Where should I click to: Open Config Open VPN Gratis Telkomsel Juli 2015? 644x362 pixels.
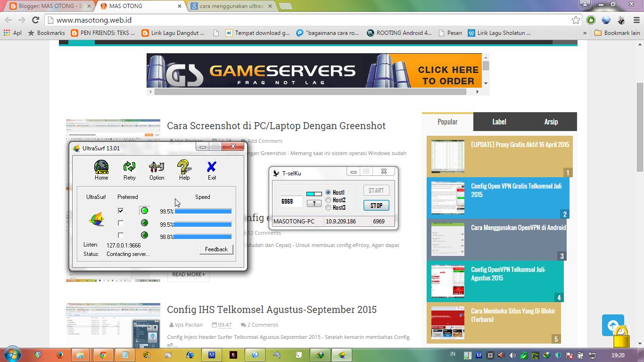coord(516,190)
